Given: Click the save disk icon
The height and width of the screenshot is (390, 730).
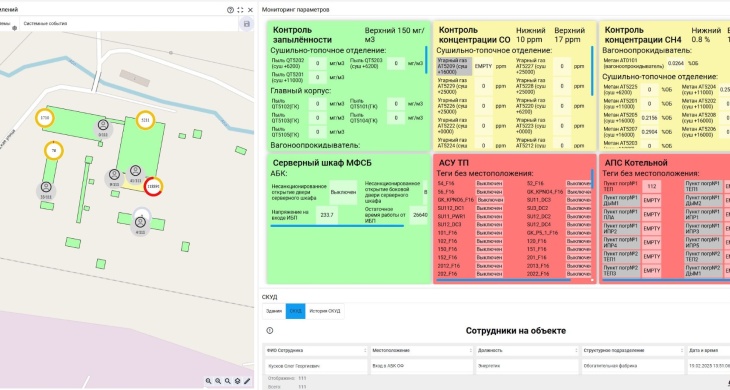Looking at the screenshot, I should [247, 24].
